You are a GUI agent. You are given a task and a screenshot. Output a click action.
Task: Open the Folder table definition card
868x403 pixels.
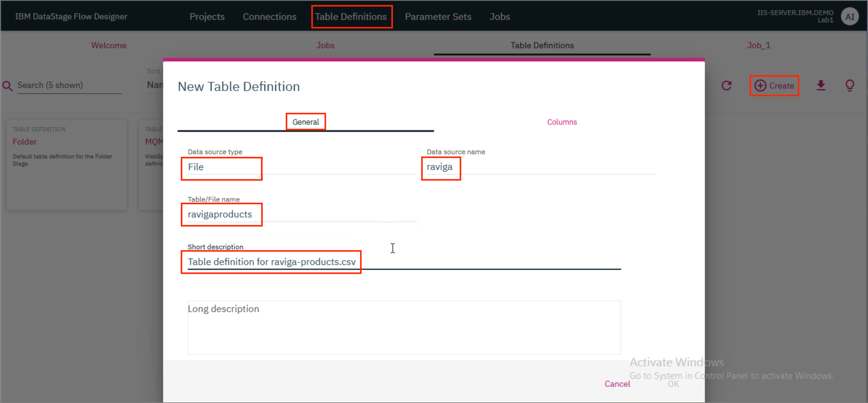pyautogui.click(x=67, y=165)
